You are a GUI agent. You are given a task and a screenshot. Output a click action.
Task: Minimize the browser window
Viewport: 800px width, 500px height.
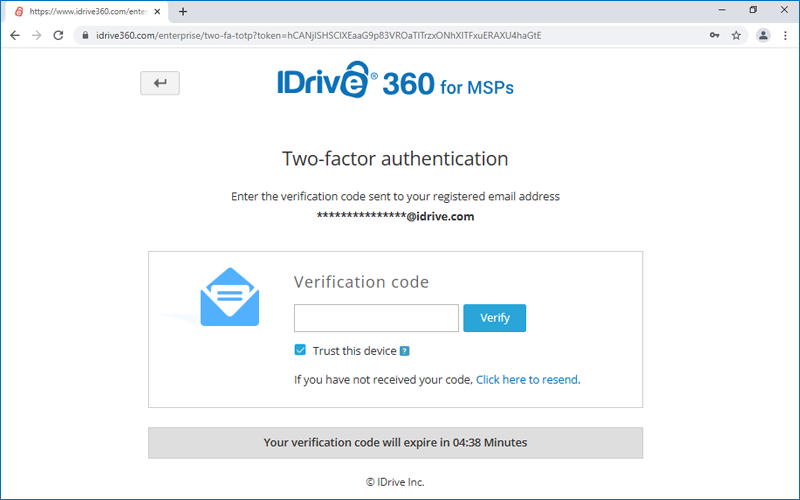click(x=722, y=10)
